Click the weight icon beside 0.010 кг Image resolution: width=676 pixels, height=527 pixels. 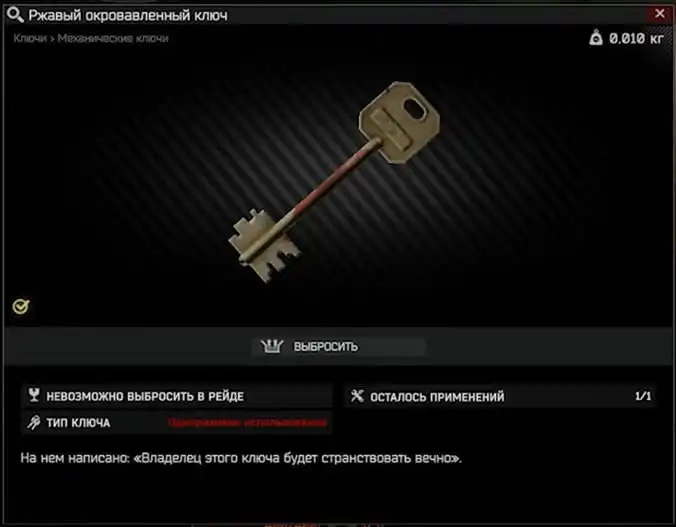[x=596, y=38]
